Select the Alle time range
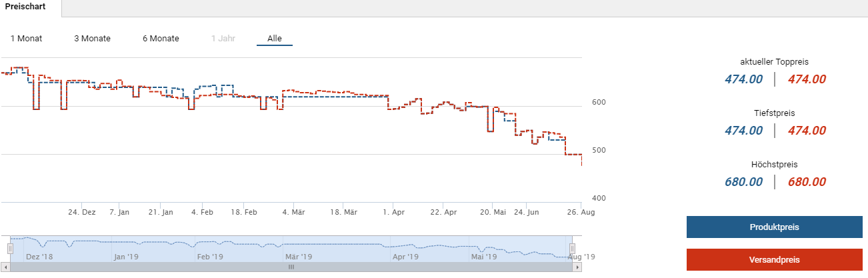Viewport: 868px width, 278px height. (275, 39)
